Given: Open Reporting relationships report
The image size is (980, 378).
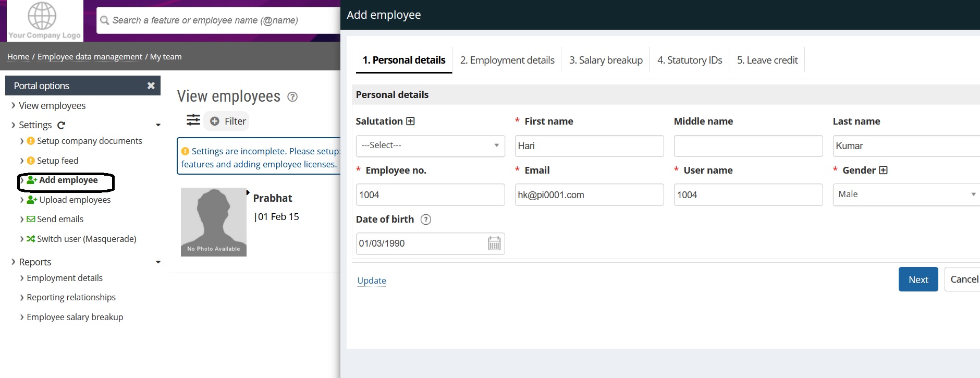Looking at the screenshot, I should coord(71,297).
